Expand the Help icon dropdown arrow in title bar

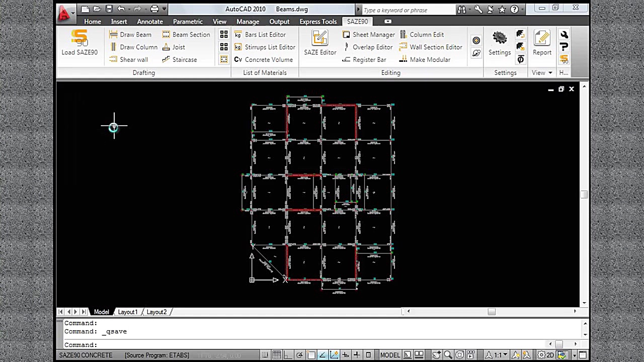(x=522, y=9)
